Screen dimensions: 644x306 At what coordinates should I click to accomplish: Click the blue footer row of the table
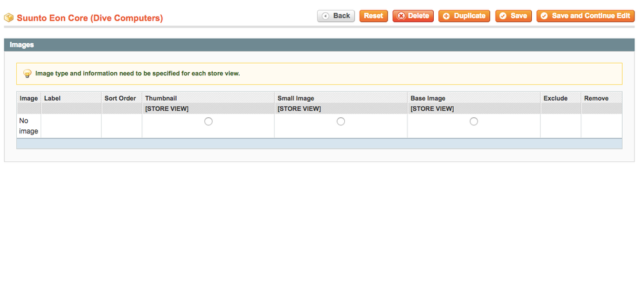(319, 144)
